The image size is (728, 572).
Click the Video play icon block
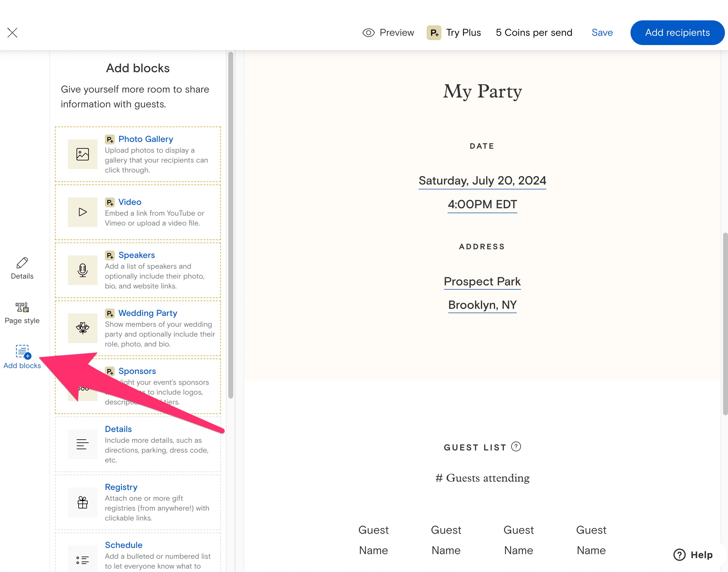pyautogui.click(x=82, y=212)
